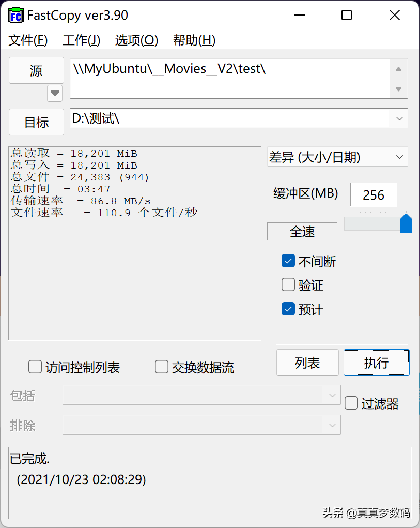Toggle the 不间断 checkbox
This screenshot has width=420, height=528.
[x=288, y=261]
